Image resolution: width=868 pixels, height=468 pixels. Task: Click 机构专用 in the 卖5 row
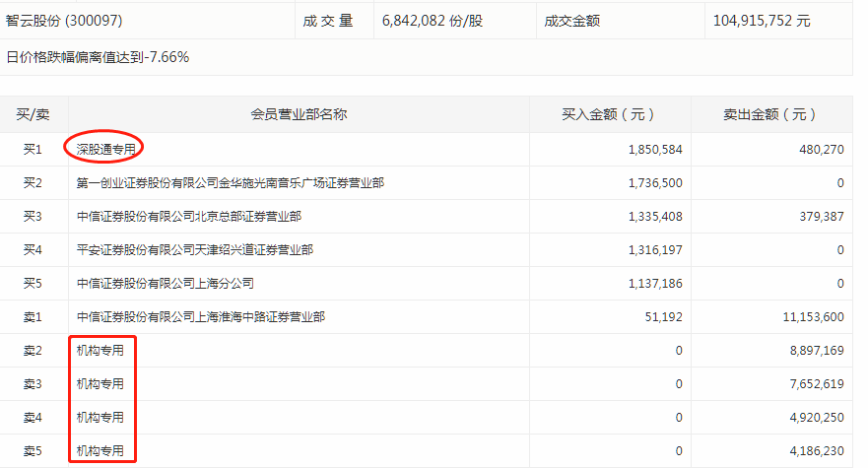coord(100,451)
